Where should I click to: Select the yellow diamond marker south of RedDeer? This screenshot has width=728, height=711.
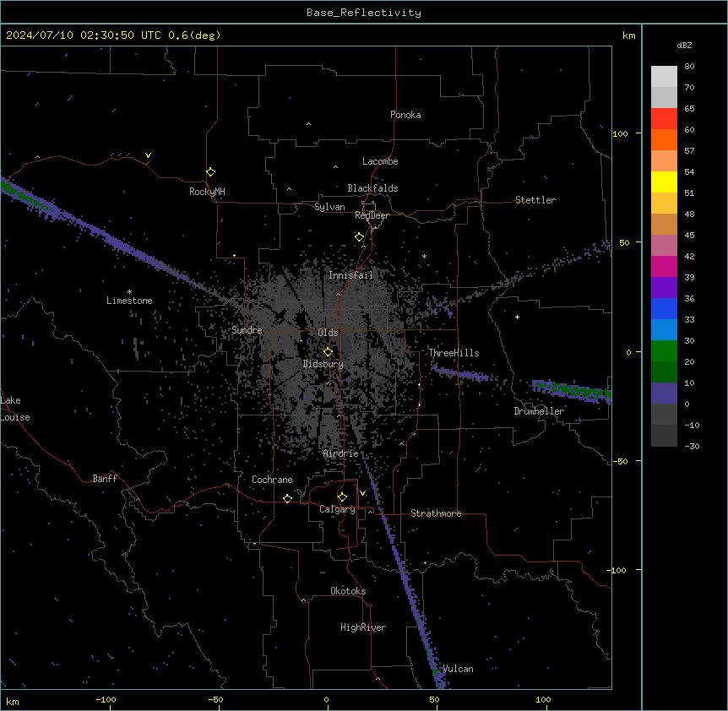[359, 236]
